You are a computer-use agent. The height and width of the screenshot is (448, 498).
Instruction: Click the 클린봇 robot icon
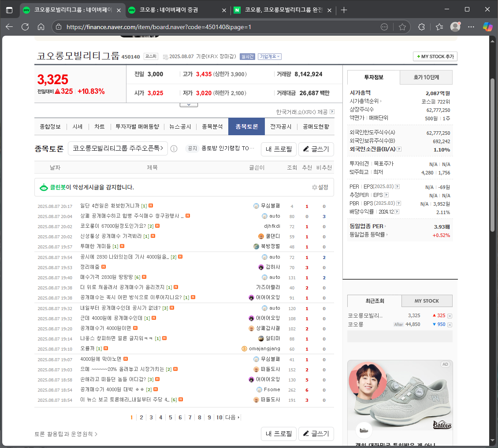[x=44, y=187]
